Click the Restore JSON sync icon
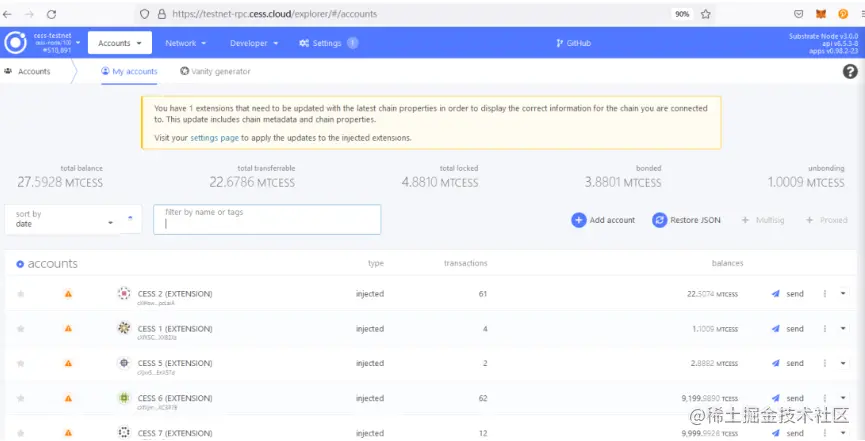Screen dimensions: 865x441 coord(659,220)
